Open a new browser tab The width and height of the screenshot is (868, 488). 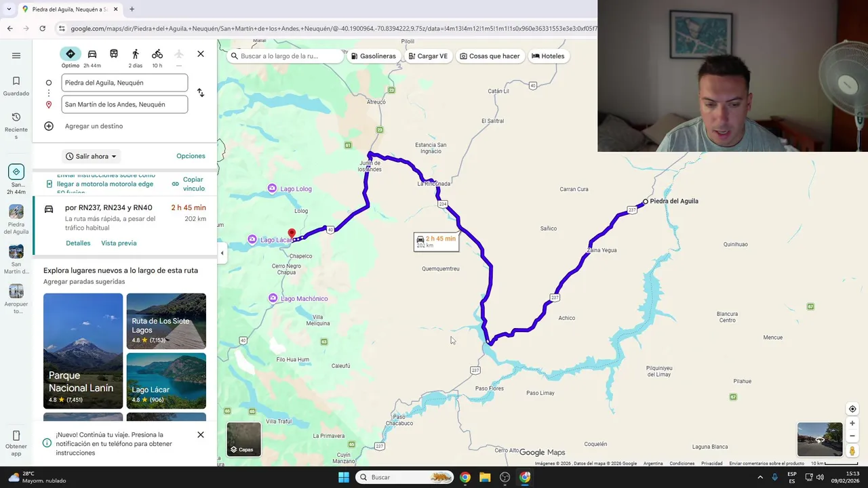click(x=132, y=9)
